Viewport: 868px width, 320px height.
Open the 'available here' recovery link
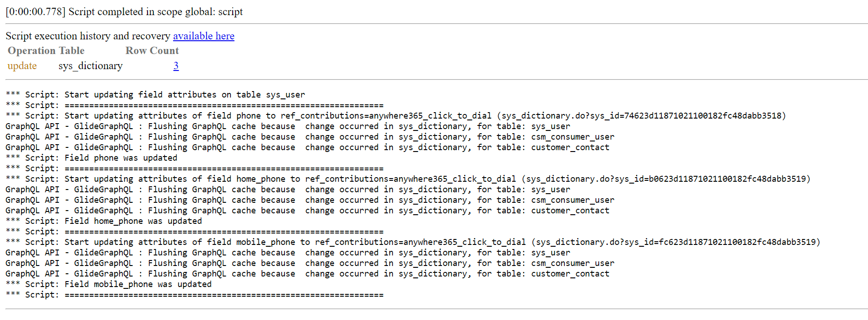[203, 36]
